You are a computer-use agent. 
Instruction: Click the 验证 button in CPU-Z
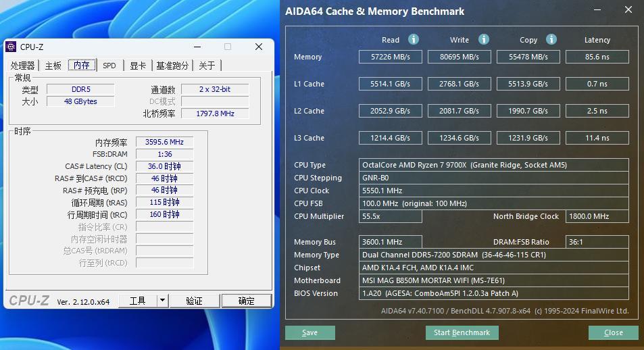[194, 301]
